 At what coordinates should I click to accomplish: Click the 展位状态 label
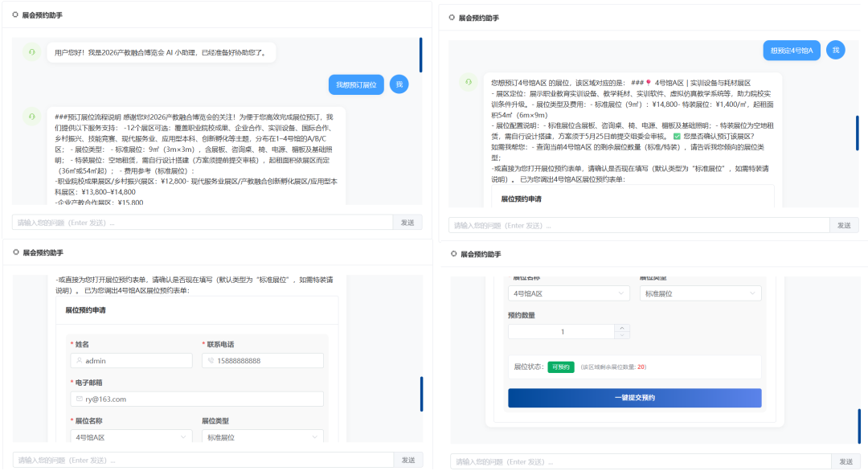click(529, 367)
